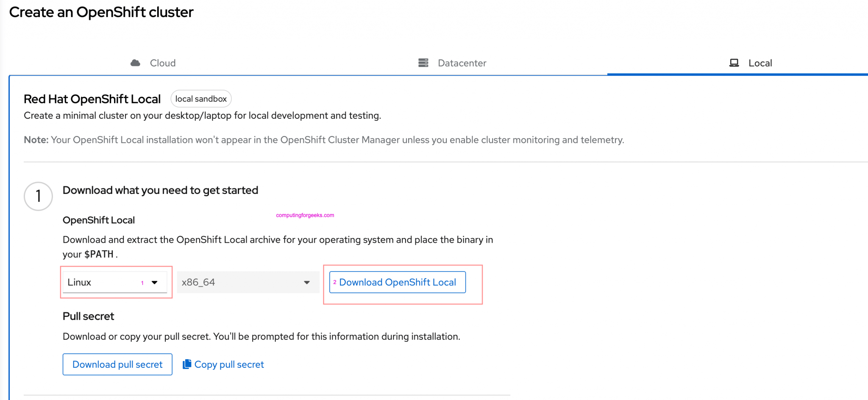Viewport: 868px width, 400px height.
Task: Open the Datacenter tab
Action: pyautogui.click(x=462, y=63)
